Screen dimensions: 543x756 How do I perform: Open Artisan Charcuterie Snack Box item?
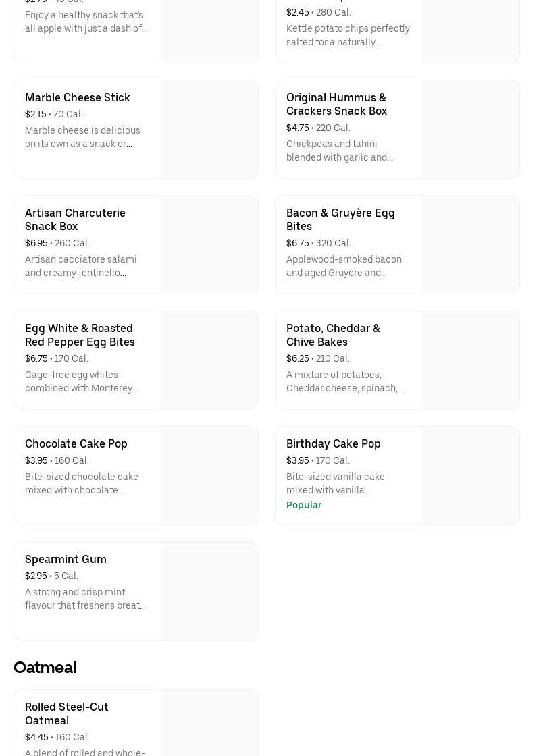point(75,219)
